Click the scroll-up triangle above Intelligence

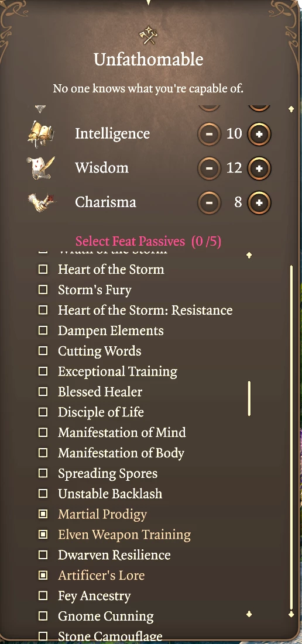coord(40,109)
